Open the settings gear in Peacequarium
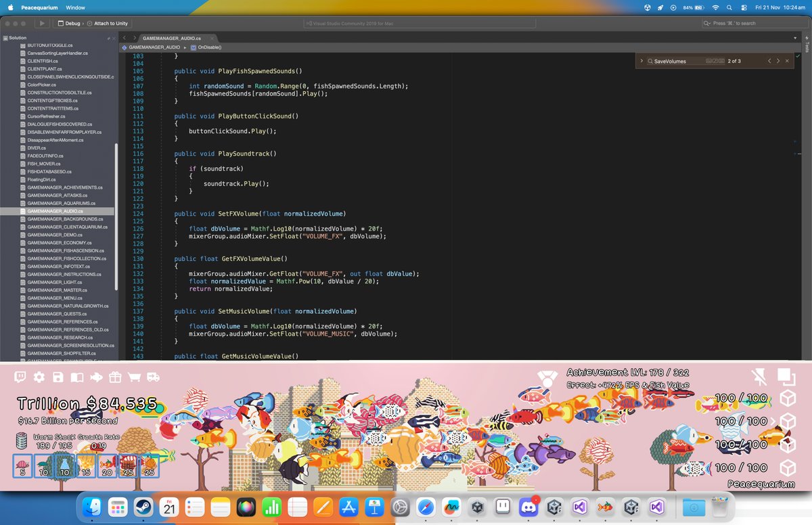Viewport: 812px width, 525px height. 39,378
